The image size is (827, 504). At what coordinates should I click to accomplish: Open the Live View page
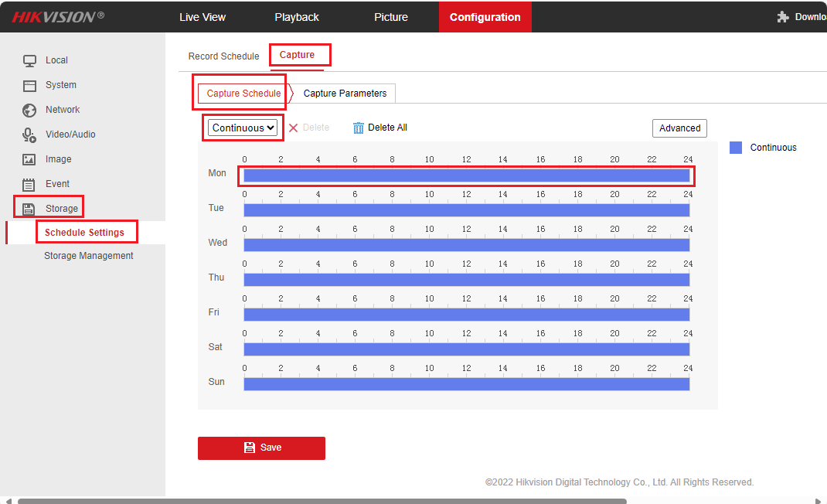(202, 17)
